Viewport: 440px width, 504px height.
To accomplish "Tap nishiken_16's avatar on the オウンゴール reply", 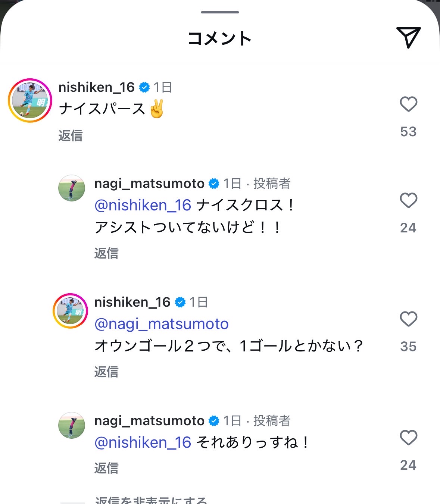I will (70, 311).
